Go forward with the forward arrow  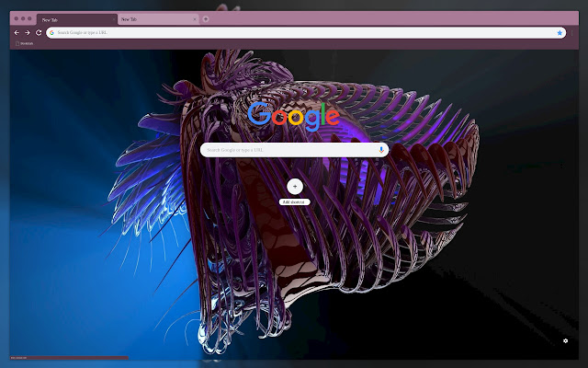coord(28,33)
